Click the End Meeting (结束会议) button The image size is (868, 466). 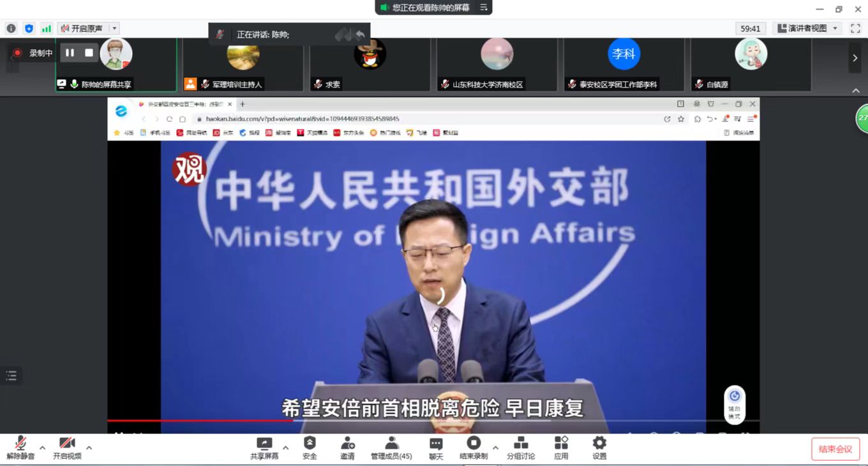coord(835,449)
